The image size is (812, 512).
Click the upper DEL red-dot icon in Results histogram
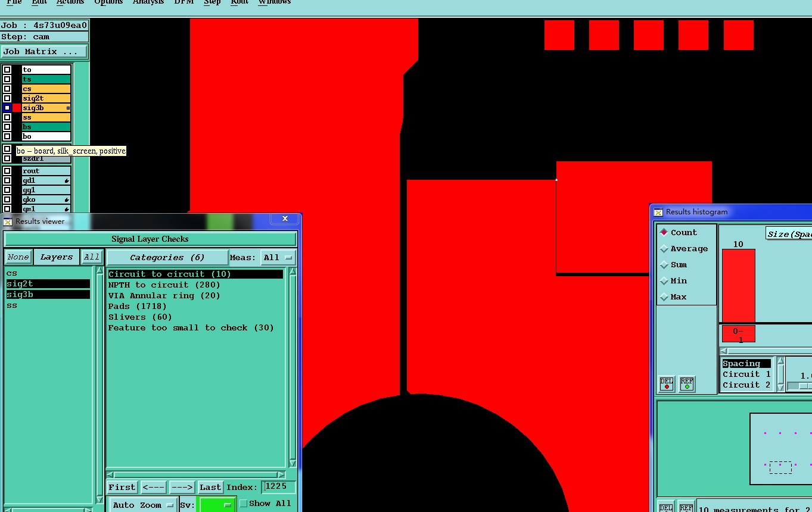tap(667, 384)
